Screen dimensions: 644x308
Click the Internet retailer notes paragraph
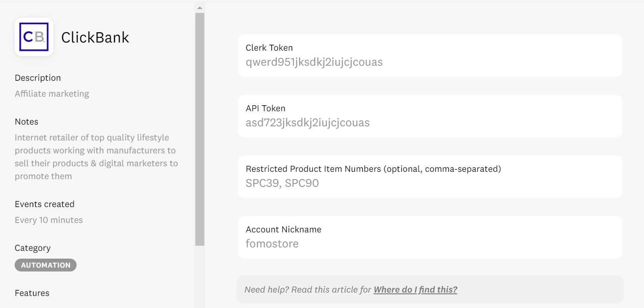click(x=96, y=157)
